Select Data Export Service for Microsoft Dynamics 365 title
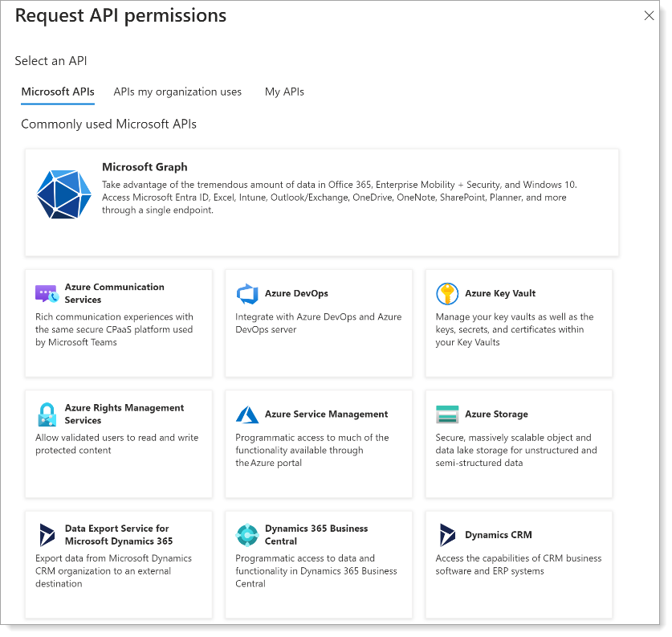This screenshot has height=637, width=672. [x=119, y=534]
